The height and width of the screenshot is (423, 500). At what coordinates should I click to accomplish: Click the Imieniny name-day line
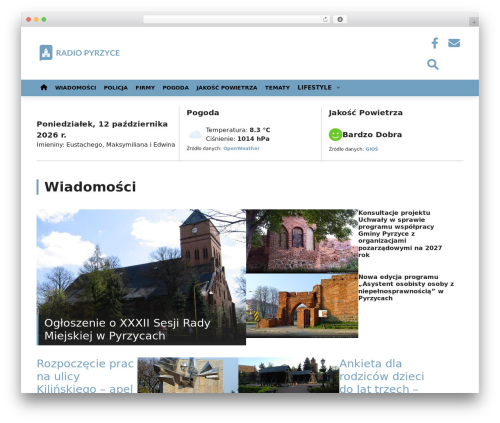click(x=106, y=145)
